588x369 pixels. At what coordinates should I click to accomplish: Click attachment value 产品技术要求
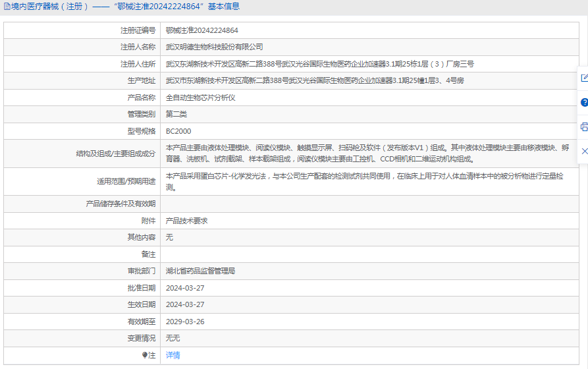pyautogui.click(x=186, y=221)
